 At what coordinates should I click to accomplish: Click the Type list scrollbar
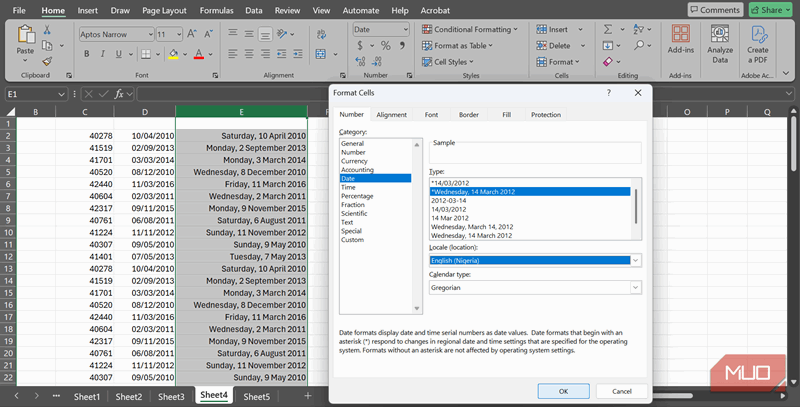click(636, 209)
